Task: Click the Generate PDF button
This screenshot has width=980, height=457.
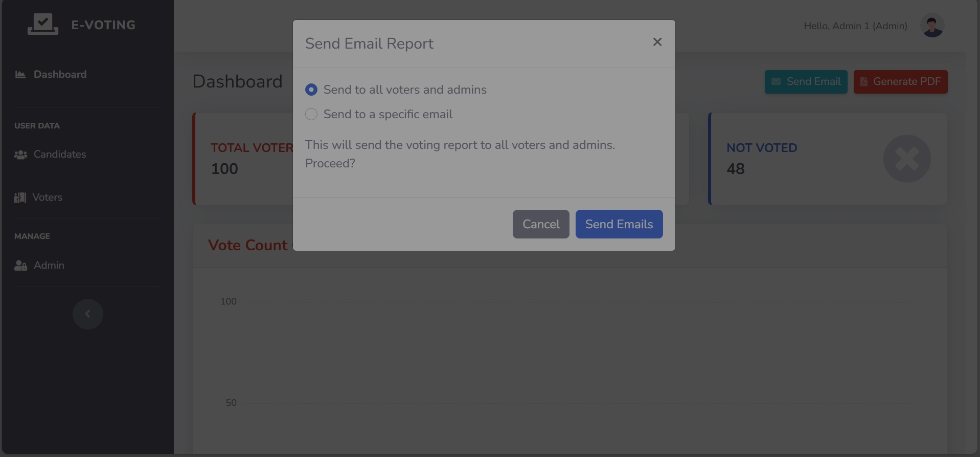Action: (x=900, y=82)
